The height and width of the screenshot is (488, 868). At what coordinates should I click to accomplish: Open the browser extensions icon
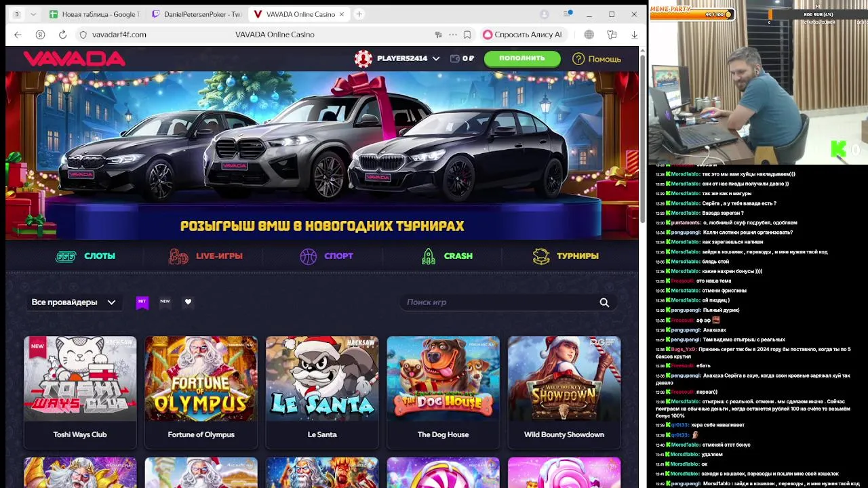click(612, 35)
